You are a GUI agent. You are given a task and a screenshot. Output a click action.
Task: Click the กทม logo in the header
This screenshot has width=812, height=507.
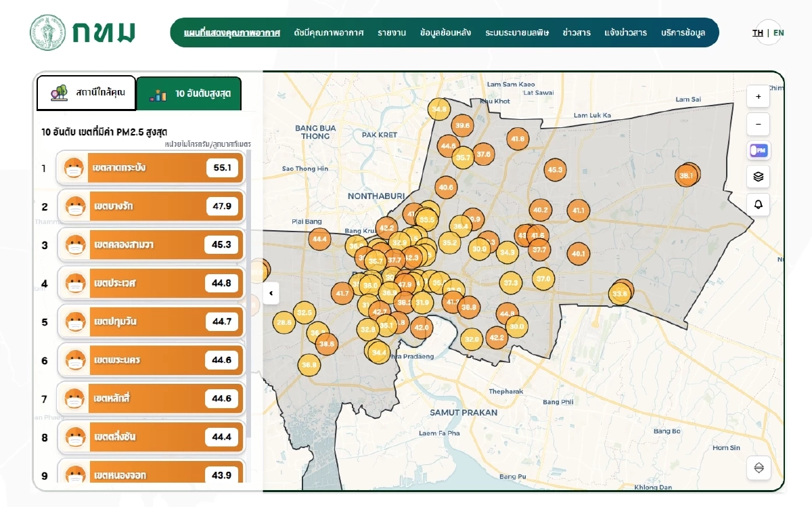[x=83, y=32]
